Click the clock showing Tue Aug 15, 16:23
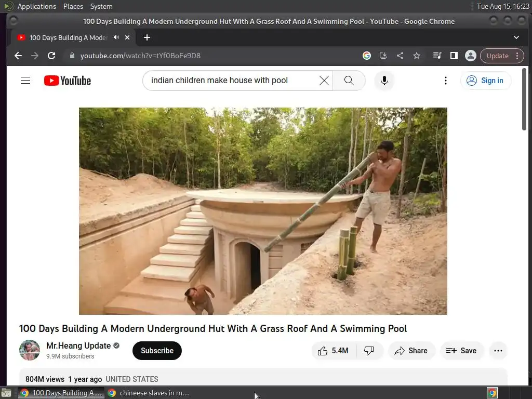Image resolution: width=532 pixels, height=399 pixels. click(x=503, y=6)
